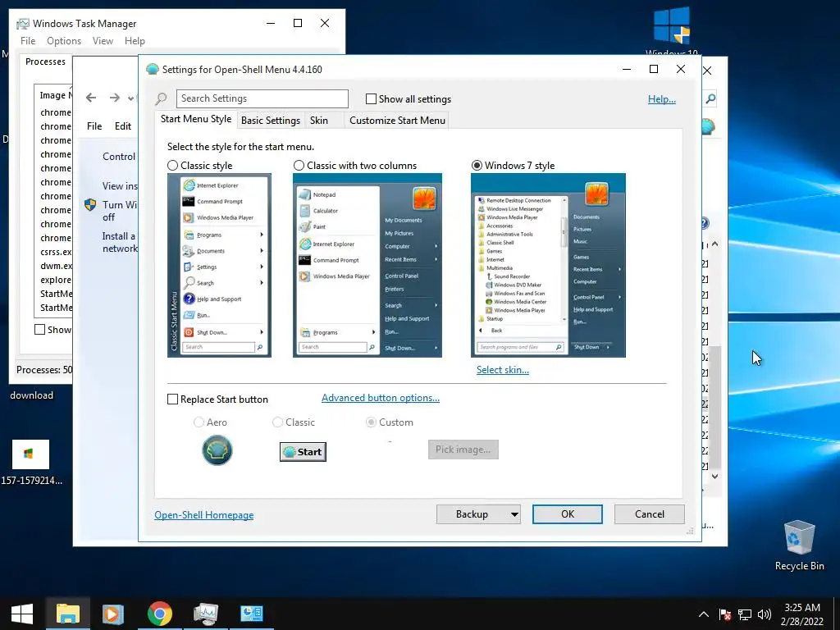Open the Help... link
Viewport: 840px width, 630px height.
tap(662, 99)
